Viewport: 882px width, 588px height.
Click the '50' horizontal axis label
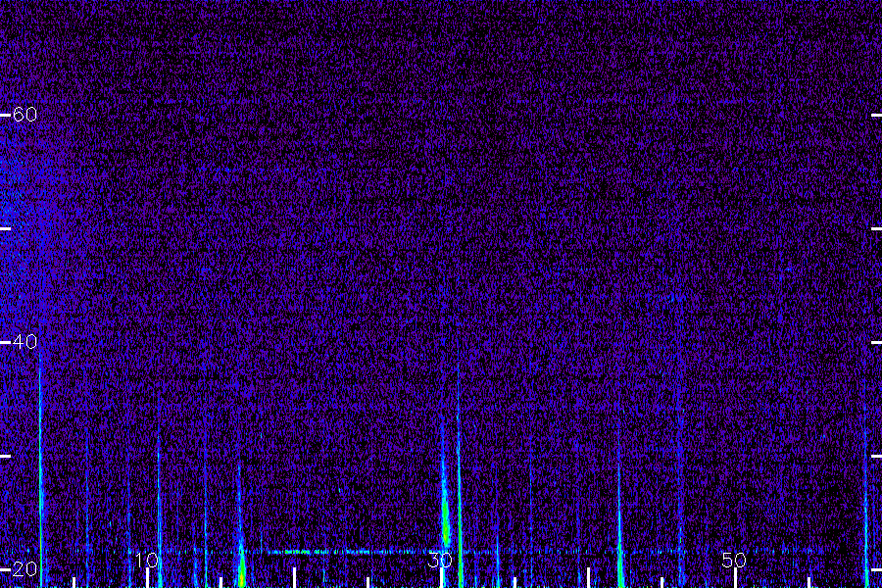tap(734, 560)
